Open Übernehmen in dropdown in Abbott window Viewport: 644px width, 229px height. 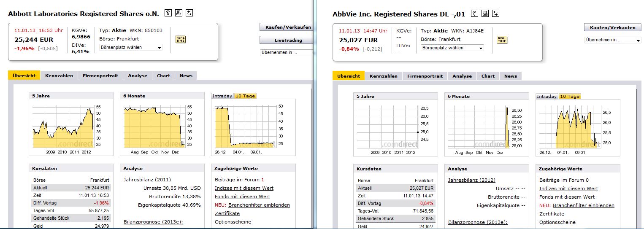[287, 53]
